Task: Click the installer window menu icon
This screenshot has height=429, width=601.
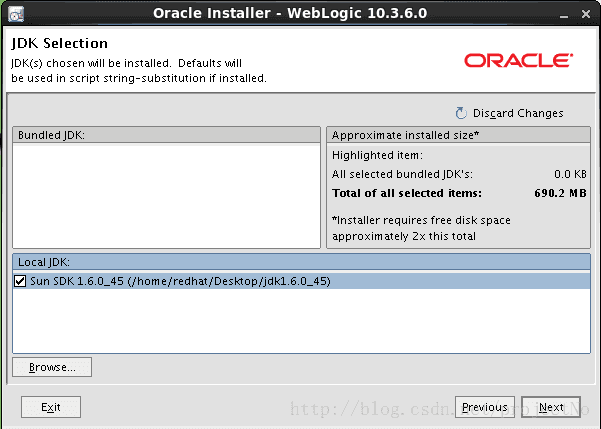Action: pyautogui.click(x=16, y=14)
